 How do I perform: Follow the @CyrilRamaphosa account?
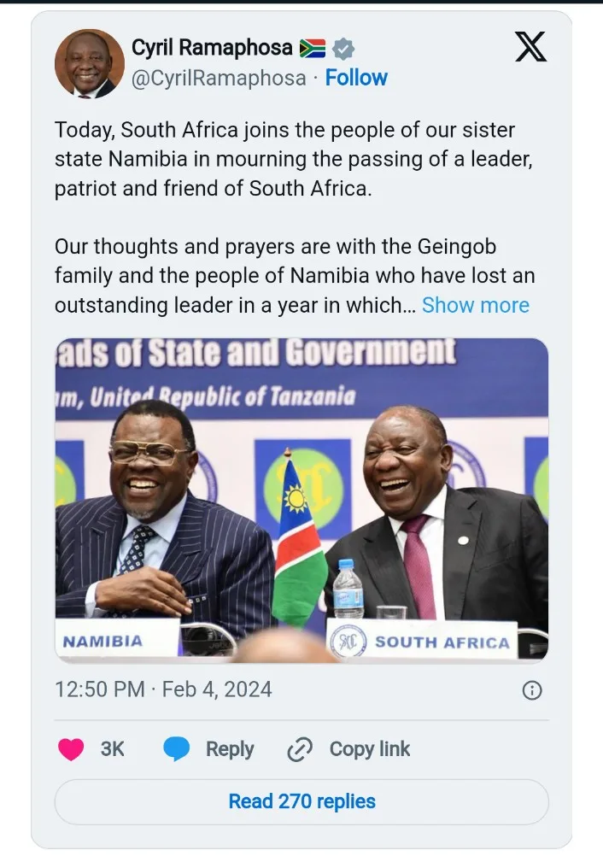point(356,78)
